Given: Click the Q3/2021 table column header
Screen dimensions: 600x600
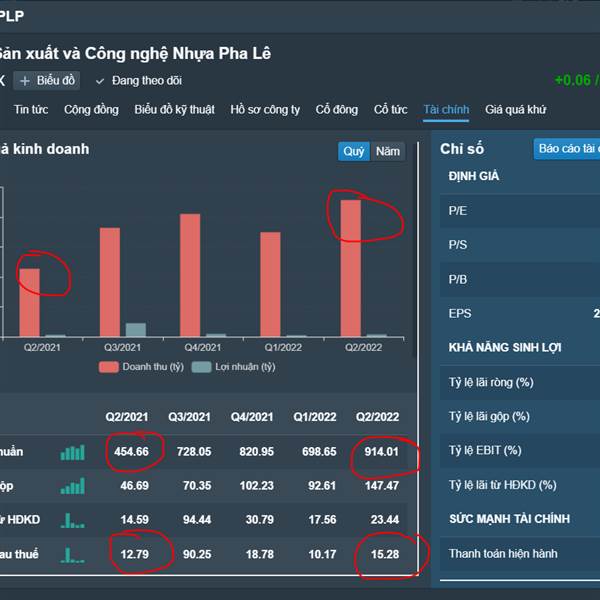Looking at the screenshot, I should point(189,417).
